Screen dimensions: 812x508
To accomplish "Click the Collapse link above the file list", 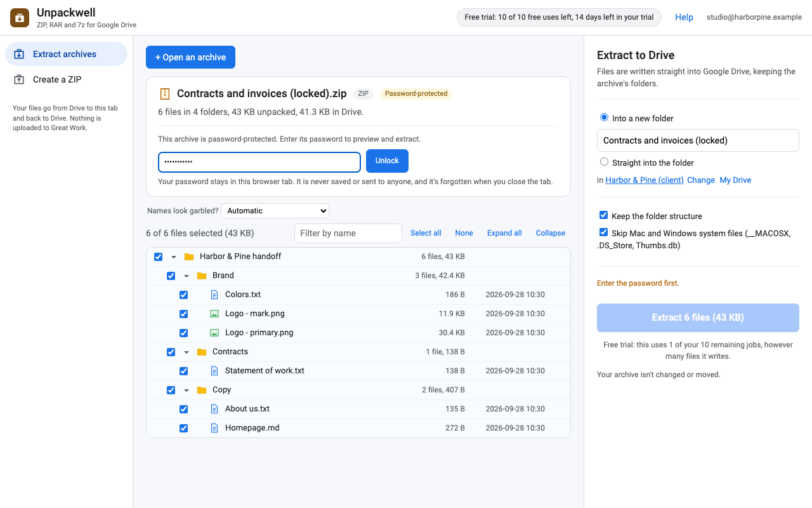I will coord(551,233).
